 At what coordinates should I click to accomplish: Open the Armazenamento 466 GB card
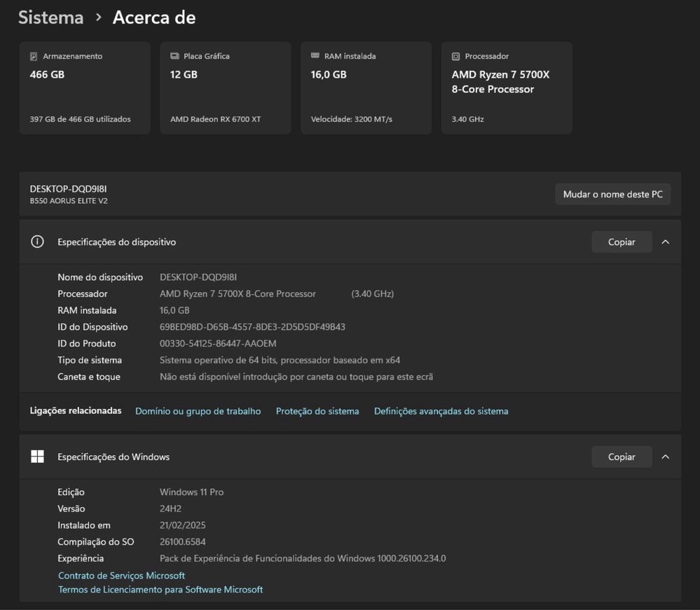point(85,88)
